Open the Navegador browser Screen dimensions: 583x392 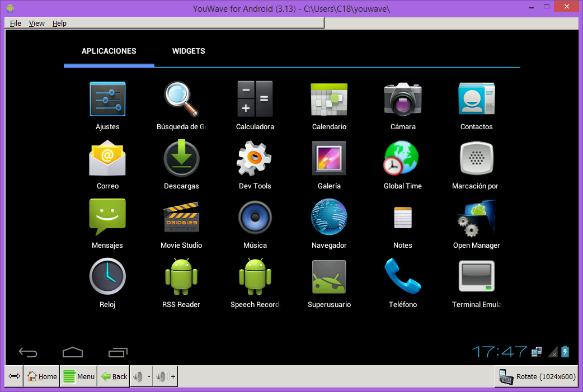[329, 217]
